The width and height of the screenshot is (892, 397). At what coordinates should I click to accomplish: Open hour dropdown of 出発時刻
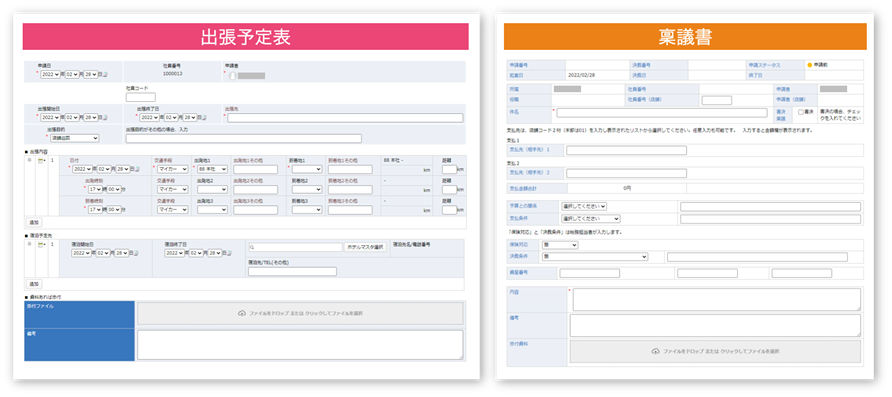click(95, 189)
